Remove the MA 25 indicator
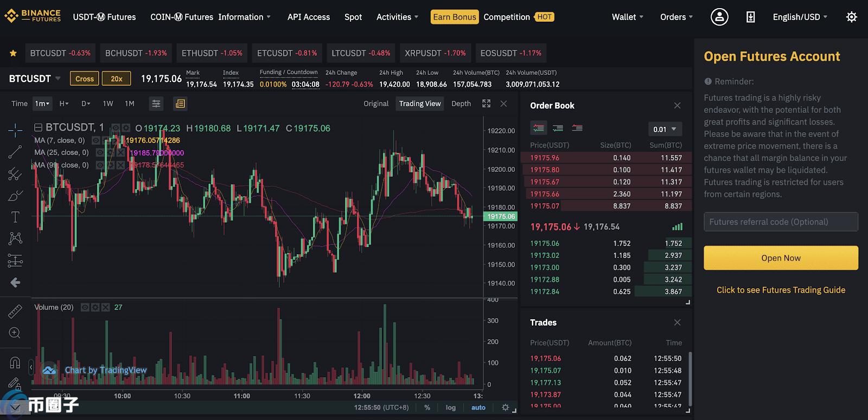 (x=120, y=153)
